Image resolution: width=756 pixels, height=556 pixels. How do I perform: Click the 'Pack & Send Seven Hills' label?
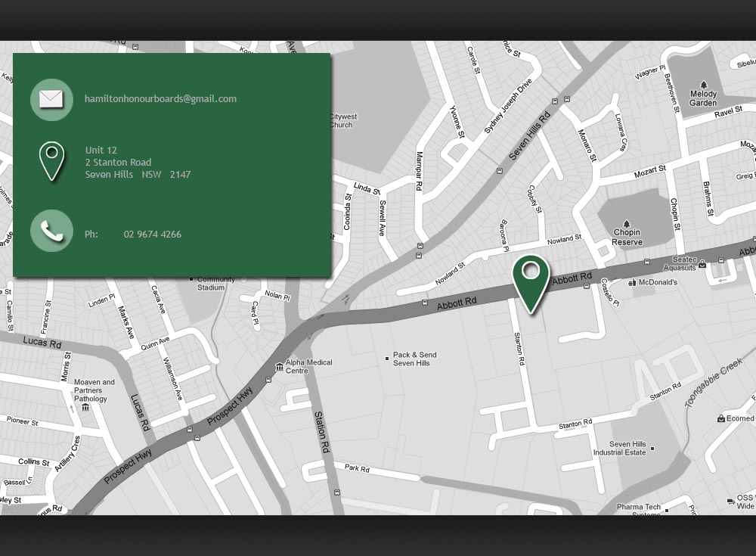coord(414,359)
